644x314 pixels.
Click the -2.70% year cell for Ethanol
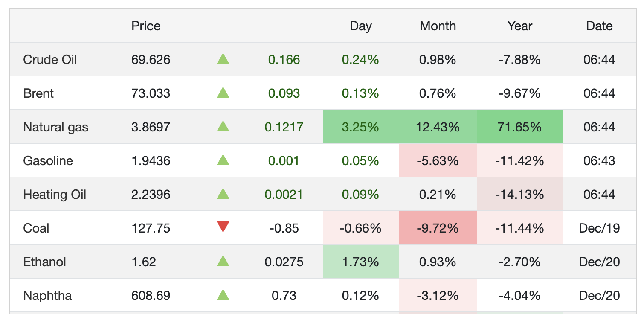(x=520, y=262)
